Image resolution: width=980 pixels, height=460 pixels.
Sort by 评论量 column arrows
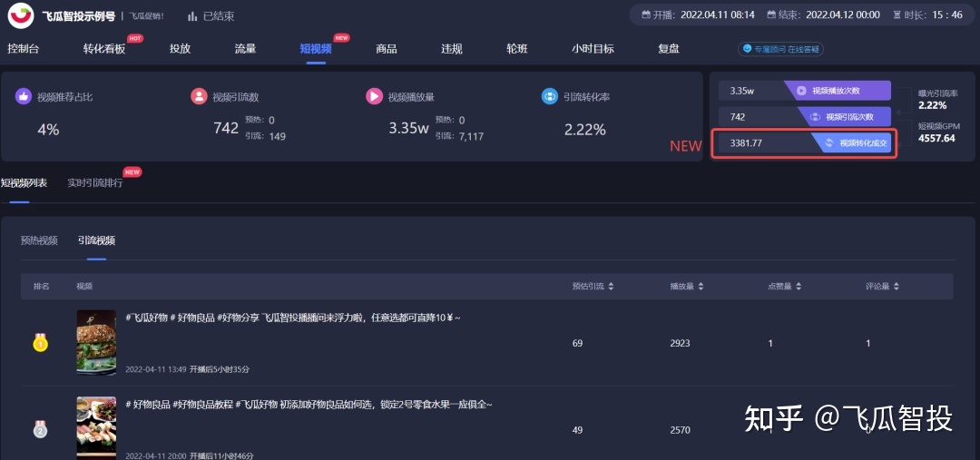click(897, 286)
